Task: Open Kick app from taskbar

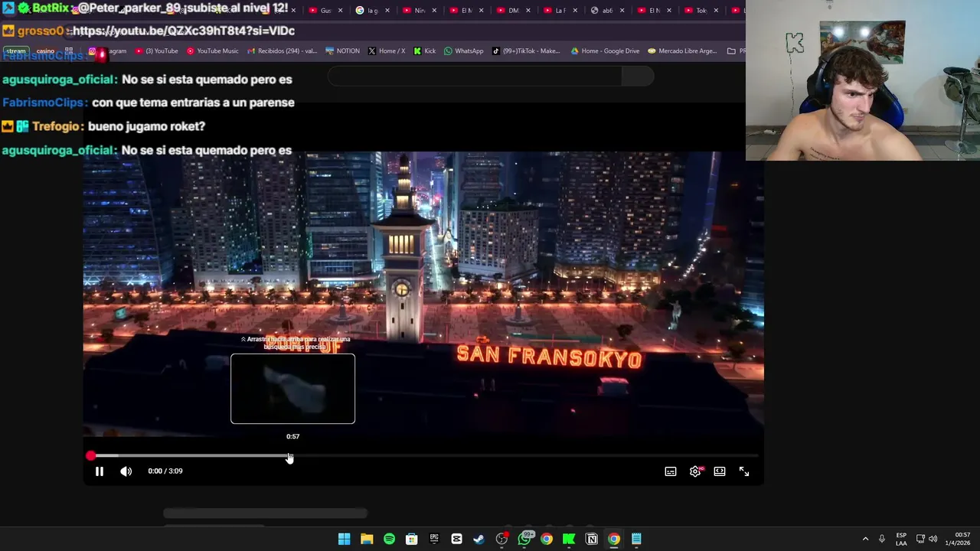Action: point(569,539)
